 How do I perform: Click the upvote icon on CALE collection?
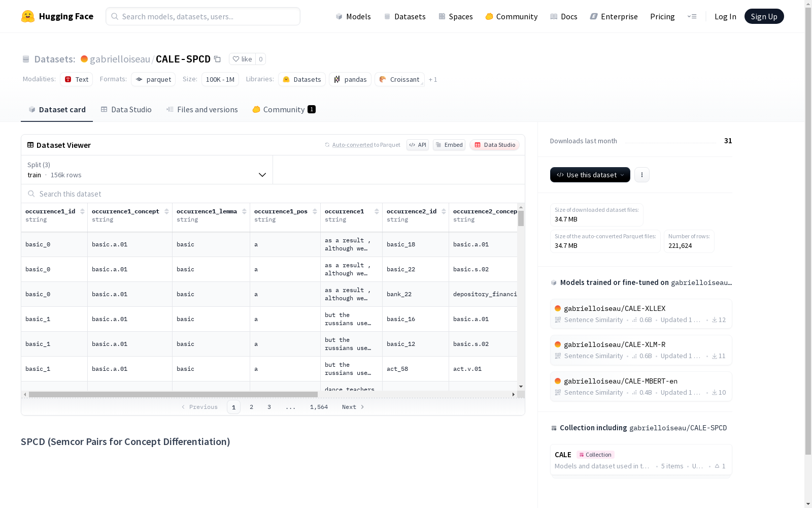coord(717,466)
